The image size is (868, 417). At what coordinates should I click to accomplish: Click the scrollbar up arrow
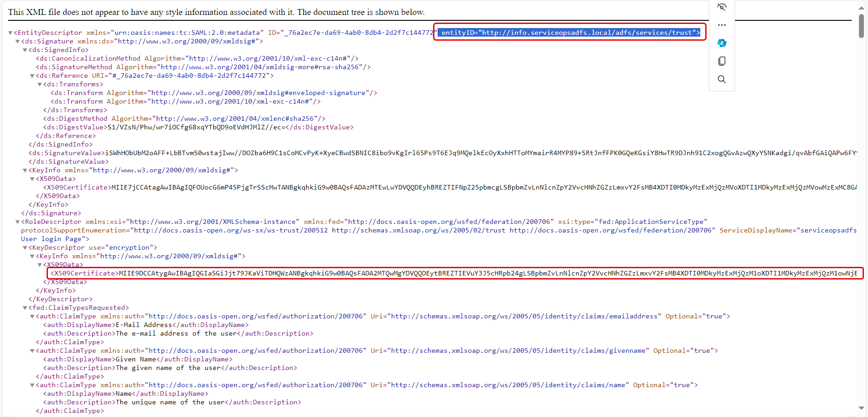point(861,7)
